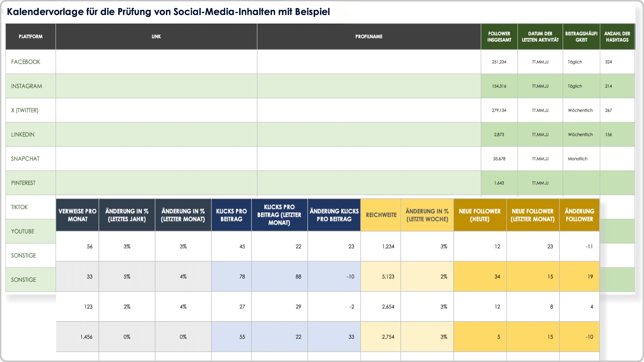This screenshot has width=644, height=362.
Task: Click ÄNDERUNG IN % (LETZTER MONAT) header
Action: [x=183, y=215]
